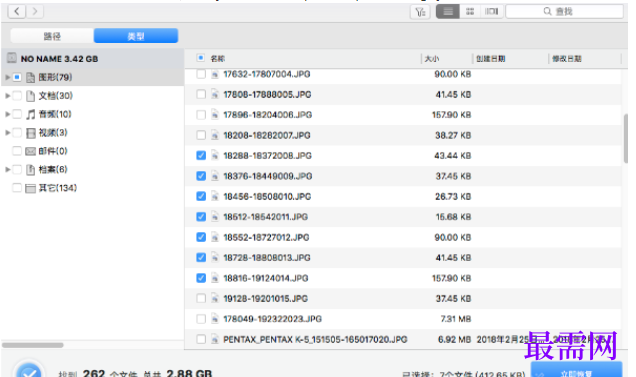636x377 pixels.
Task: Click the NO NAME drive icon
Action: 12,58
